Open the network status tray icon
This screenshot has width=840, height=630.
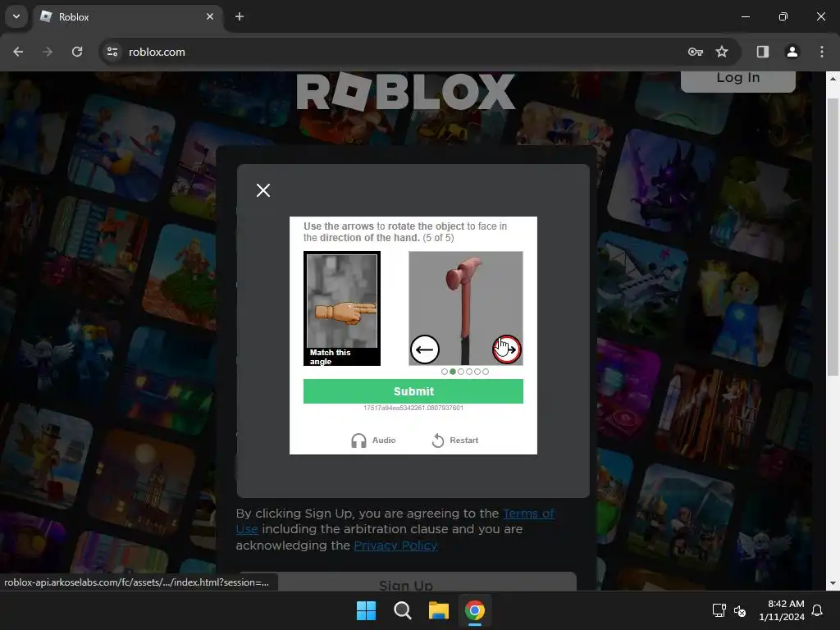[x=719, y=610]
